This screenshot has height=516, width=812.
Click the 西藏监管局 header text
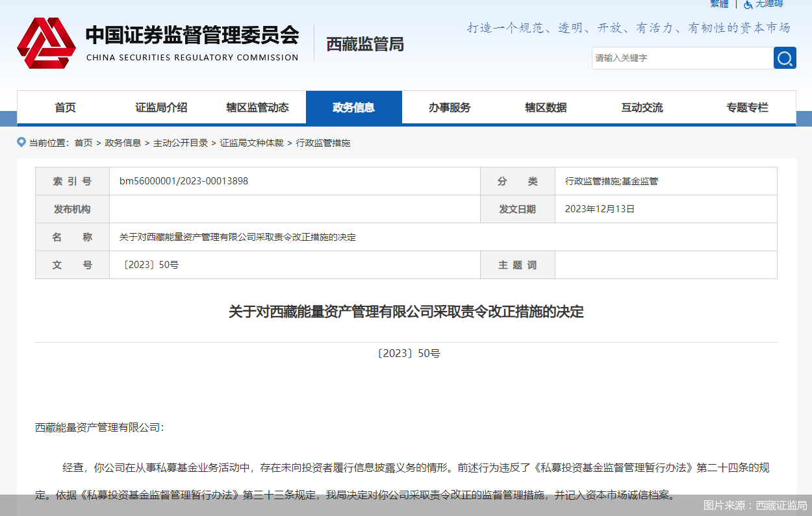[365, 44]
